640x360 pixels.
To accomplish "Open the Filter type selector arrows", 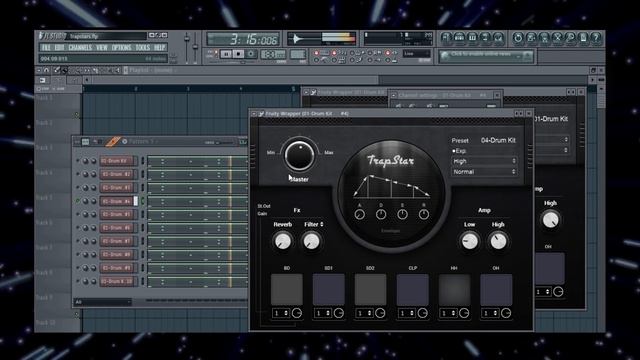I will pyautogui.click(x=322, y=224).
